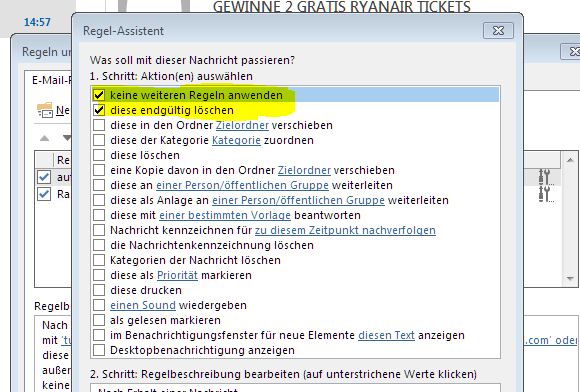Open 'einer bestimmten Vorlage' link
580x392 pixels.
click(x=225, y=215)
